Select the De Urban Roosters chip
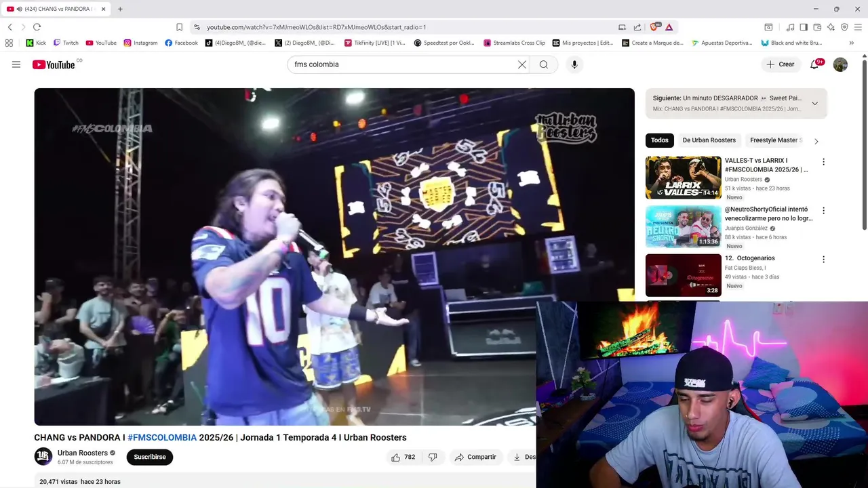Image resolution: width=868 pixels, height=488 pixels. point(709,140)
